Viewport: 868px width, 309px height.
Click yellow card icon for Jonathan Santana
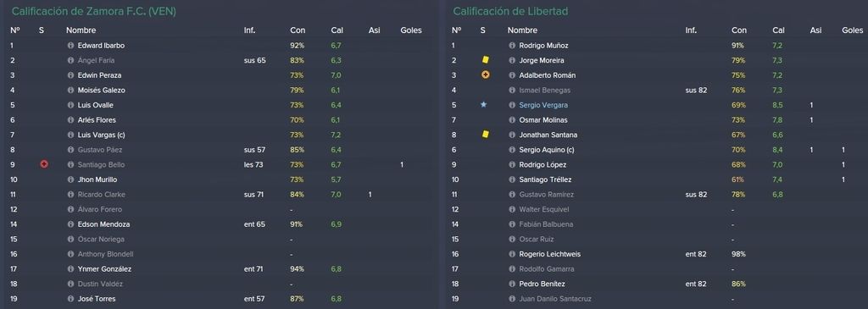tap(486, 135)
